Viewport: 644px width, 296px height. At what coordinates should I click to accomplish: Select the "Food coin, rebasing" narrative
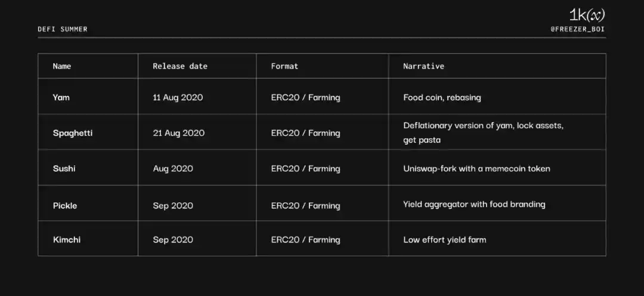(442, 97)
